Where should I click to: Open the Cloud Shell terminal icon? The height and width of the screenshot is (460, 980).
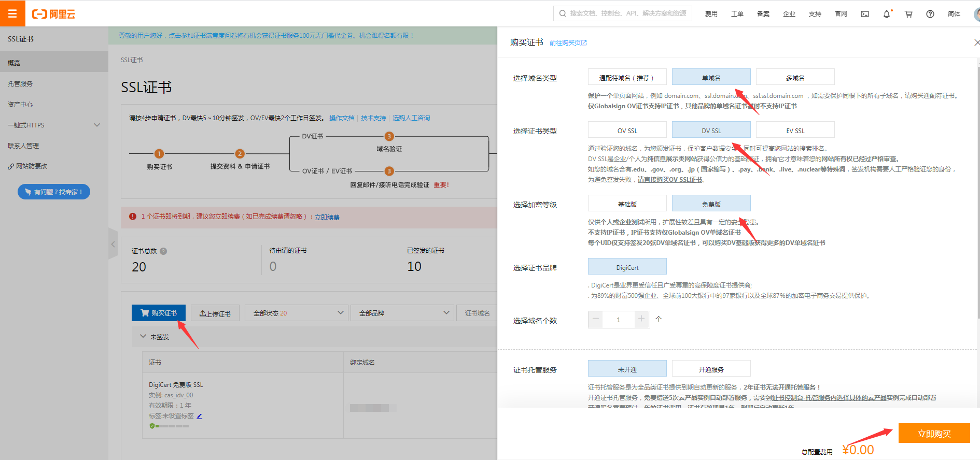pyautogui.click(x=865, y=14)
